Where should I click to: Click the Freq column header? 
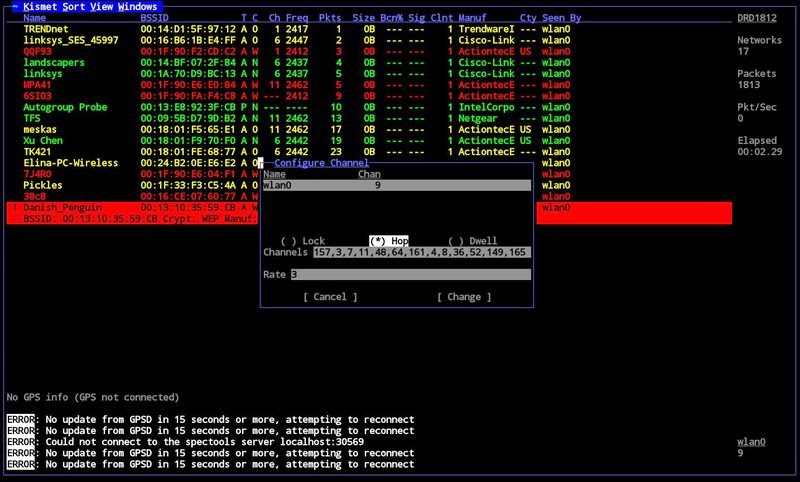[296, 18]
